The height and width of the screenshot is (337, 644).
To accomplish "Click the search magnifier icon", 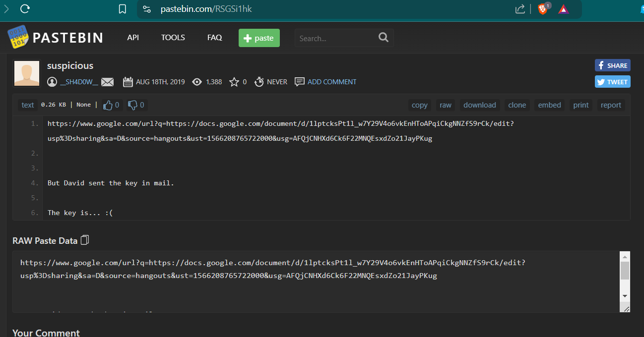I will (x=383, y=38).
